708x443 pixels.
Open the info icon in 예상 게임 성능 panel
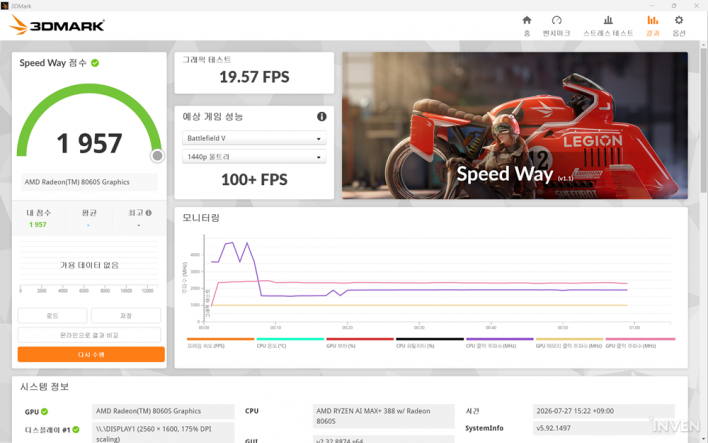321,117
